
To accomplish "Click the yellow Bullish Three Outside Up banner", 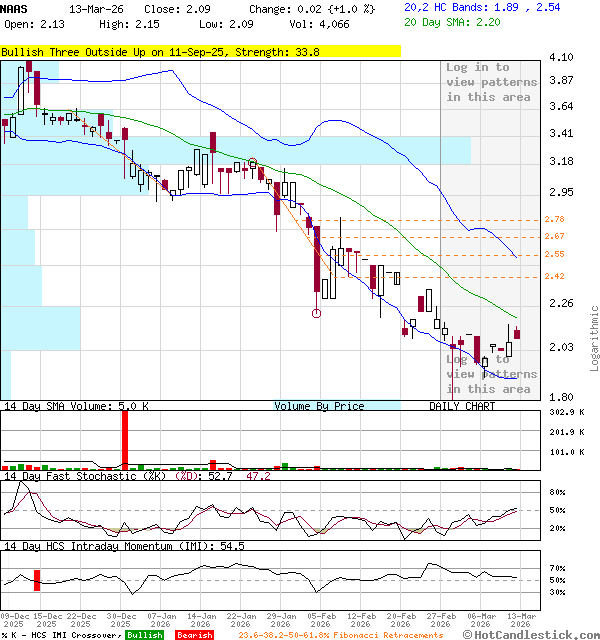I will (200, 51).
